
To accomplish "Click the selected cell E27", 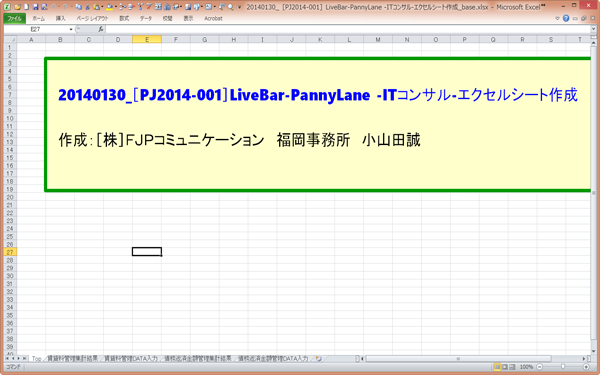I will pyautogui.click(x=147, y=251).
